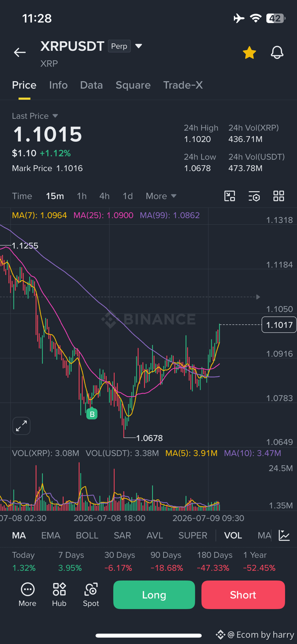
Task: Tap the 1.1017 current price label
Action: click(279, 325)
